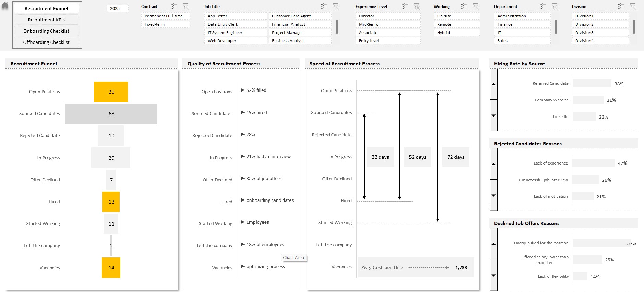This screenshot has width=644, height=292.
Task: Toggle multi-select icon on Contract slicer
Action: coord(174,7)
